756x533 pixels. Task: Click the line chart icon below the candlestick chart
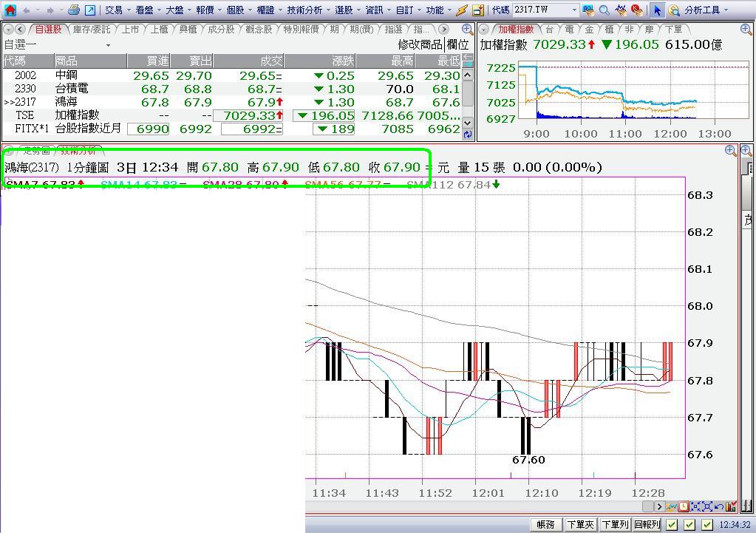672,506
